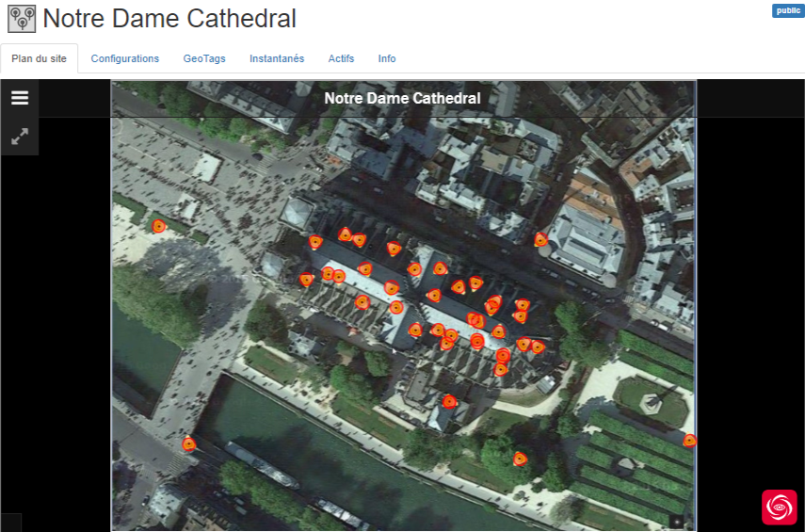Select the marker among the trees south of the cathedral

(x=520, y=459)
